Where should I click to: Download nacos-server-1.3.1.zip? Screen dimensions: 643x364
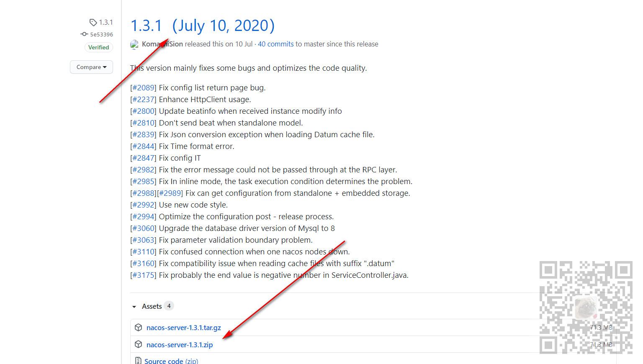179,345
